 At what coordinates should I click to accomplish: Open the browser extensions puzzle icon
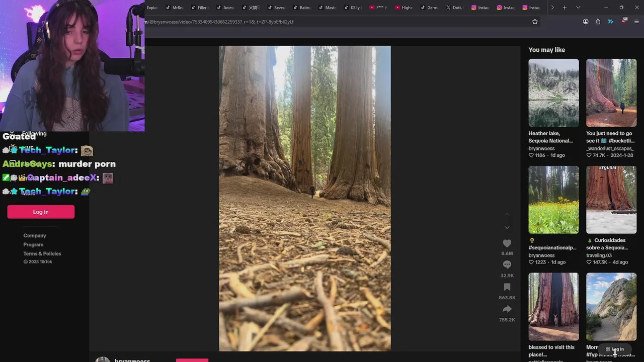598,22
